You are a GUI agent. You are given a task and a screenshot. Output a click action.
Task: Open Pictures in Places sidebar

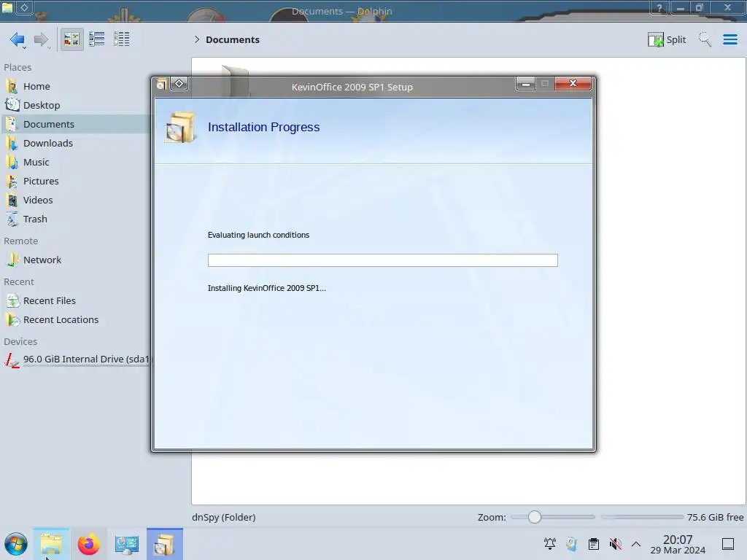76,182
